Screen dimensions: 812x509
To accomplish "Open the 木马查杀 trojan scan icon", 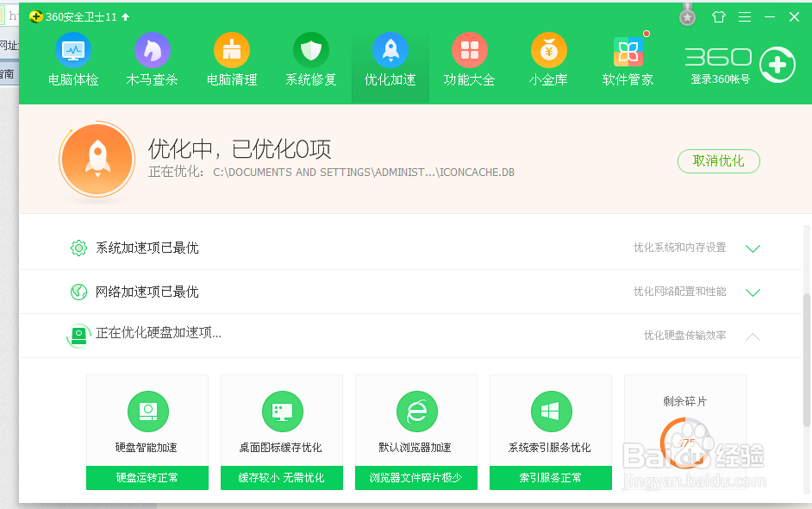I will [x=153, y=50].
